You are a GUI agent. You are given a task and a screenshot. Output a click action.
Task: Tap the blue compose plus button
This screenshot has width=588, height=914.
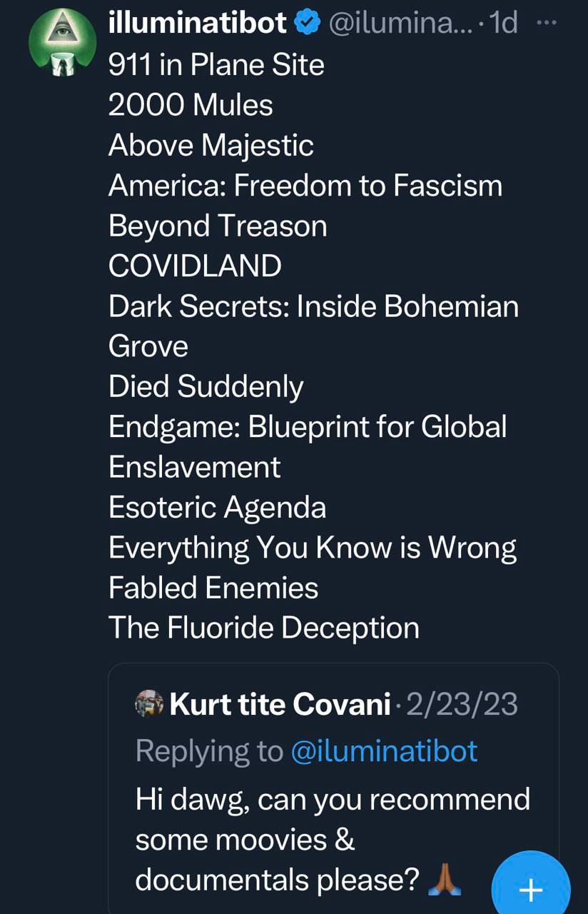point(532,889)
